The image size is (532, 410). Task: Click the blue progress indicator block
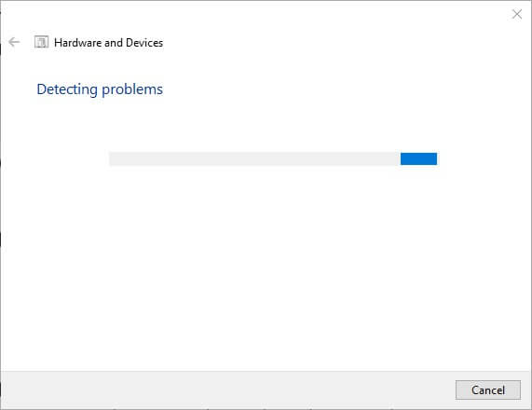click(418, 158)
